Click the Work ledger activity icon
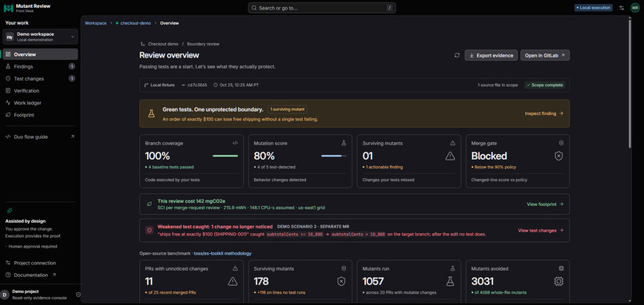Screen dimensions: 644x305 coord(8,103)
